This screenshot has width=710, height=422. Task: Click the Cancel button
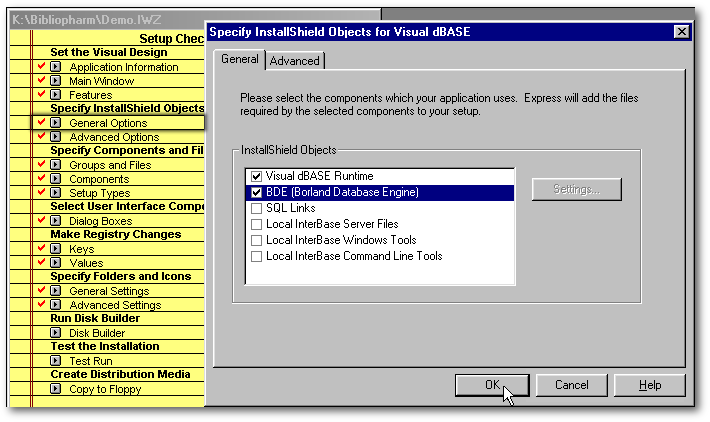tap(572, 385)
